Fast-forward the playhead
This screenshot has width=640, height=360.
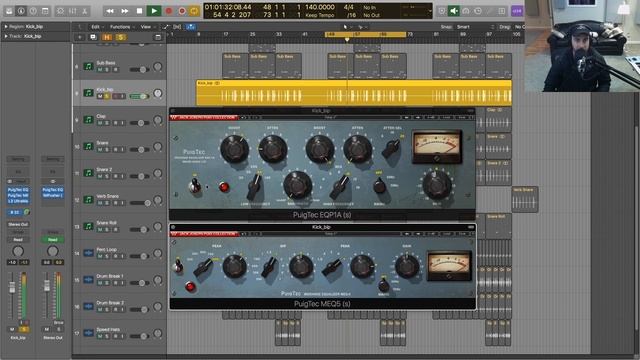coord(124,11)
